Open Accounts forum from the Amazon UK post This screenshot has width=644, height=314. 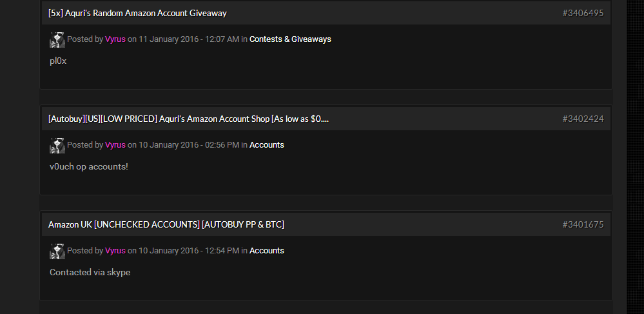point(267,251)
